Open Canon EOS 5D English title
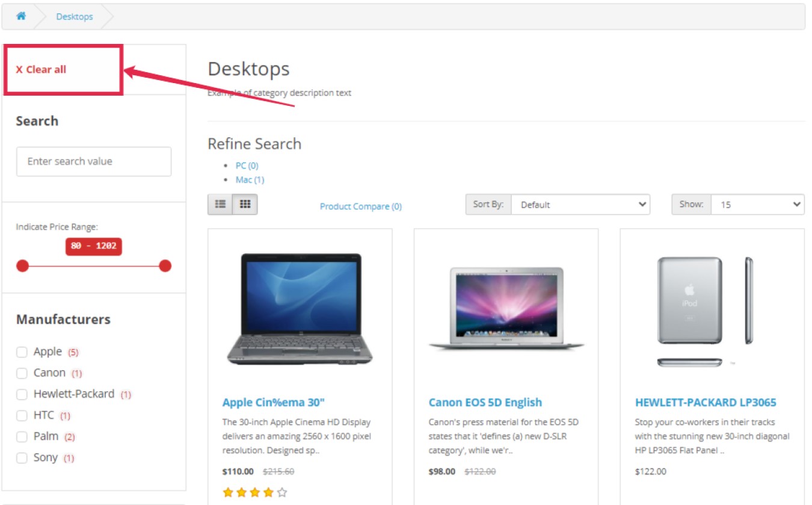 point(485,402)
